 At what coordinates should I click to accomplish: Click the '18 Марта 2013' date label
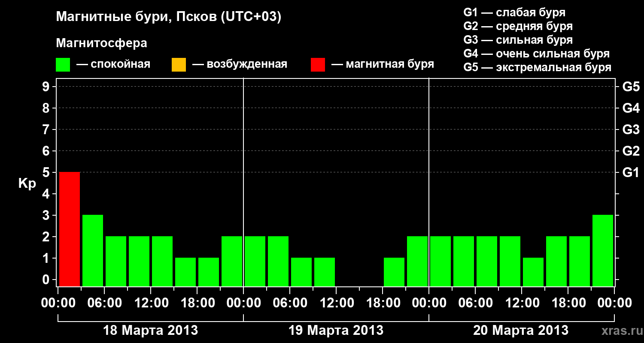(x=151, y=331)
